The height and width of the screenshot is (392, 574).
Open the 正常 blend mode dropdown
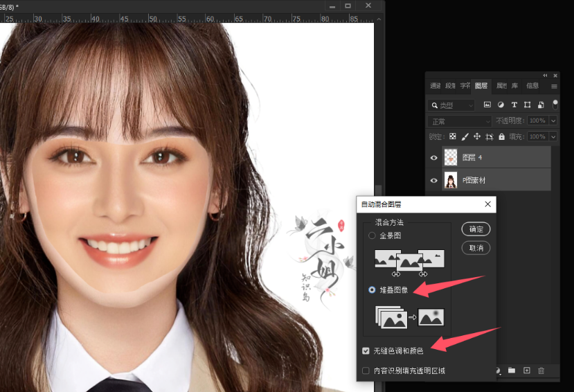point(460,121)
